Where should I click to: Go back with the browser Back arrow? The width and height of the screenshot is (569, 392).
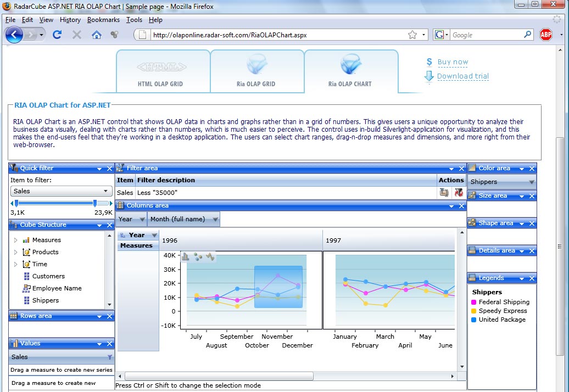click(x=14, y=35)
